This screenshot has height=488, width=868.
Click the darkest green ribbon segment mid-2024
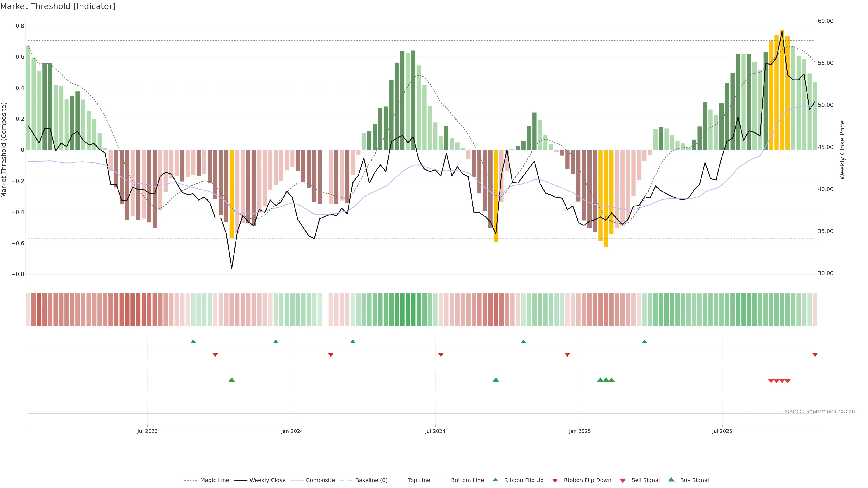point(408,310)
